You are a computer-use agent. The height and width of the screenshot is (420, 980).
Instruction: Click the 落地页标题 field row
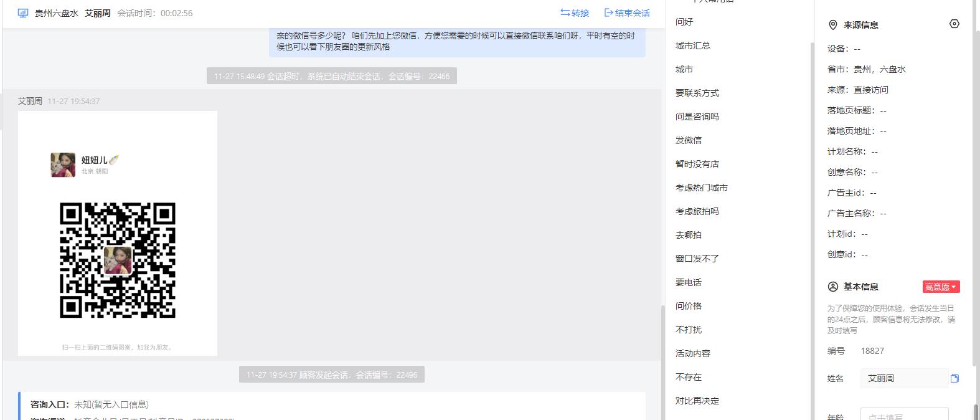coord(857,110)
